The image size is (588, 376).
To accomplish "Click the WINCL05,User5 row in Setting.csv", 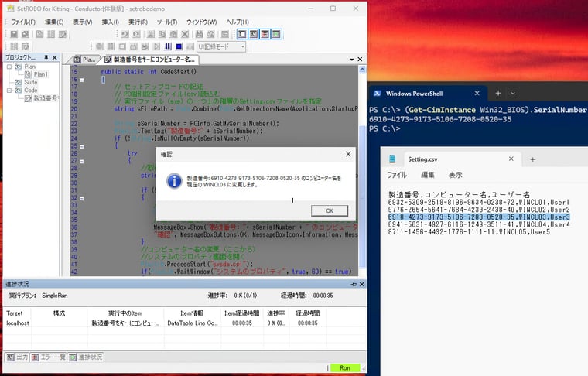I will pyautogui.click(x=469, y=232).
